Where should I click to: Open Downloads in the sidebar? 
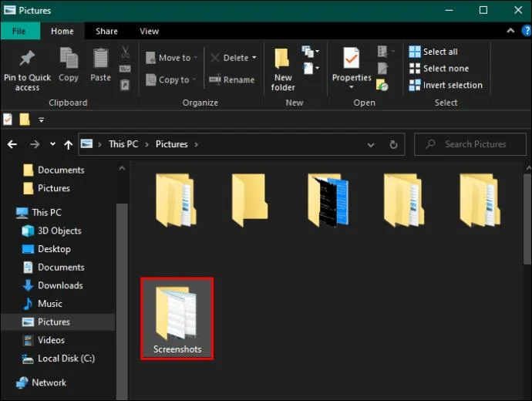(x=52, y=285)
